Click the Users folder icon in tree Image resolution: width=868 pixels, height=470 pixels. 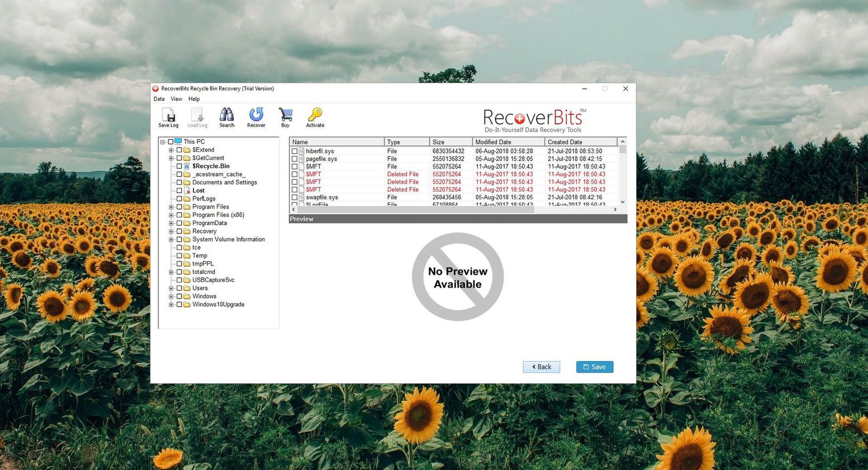coord(187,288)
